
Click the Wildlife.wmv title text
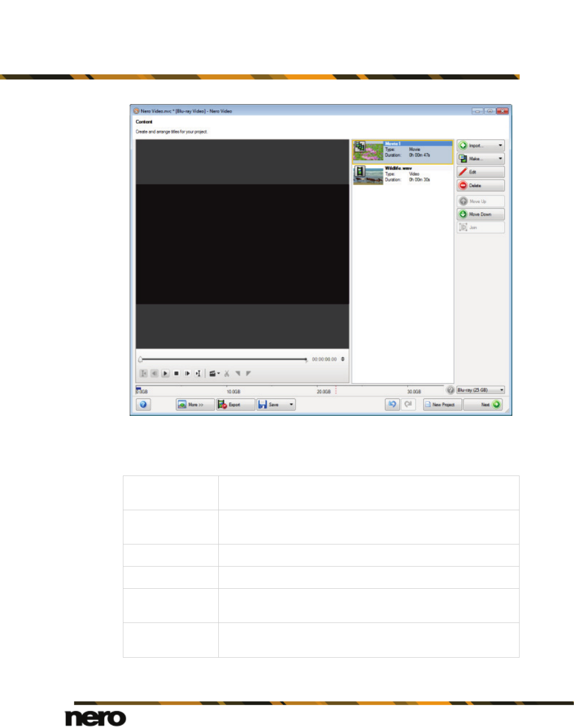tap(399, 168)
